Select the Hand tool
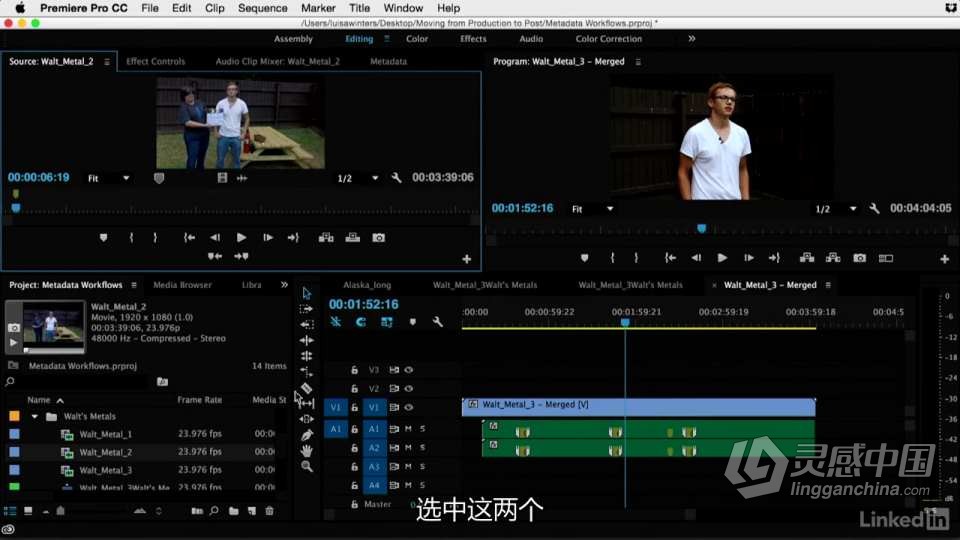Viewport: 960px width, 540px height. [307, 451]
